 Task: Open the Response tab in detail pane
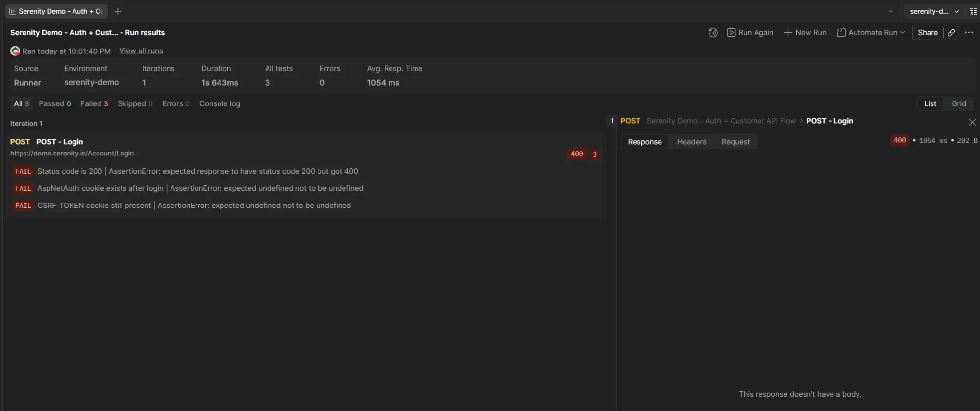644,142
